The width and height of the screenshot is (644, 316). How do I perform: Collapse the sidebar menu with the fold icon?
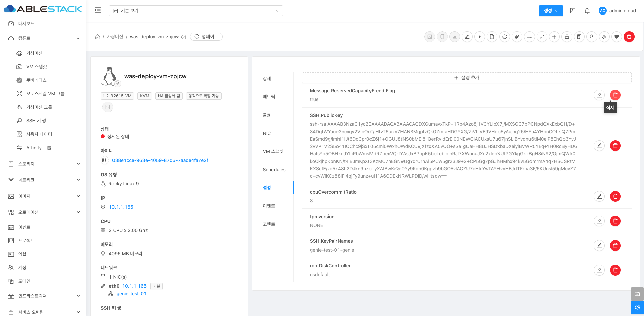click(98, 10)
